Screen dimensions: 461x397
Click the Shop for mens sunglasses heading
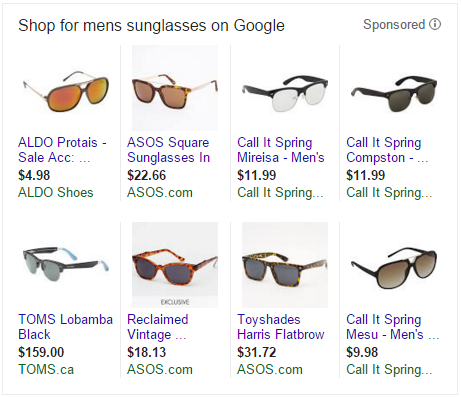pos(151,26)
